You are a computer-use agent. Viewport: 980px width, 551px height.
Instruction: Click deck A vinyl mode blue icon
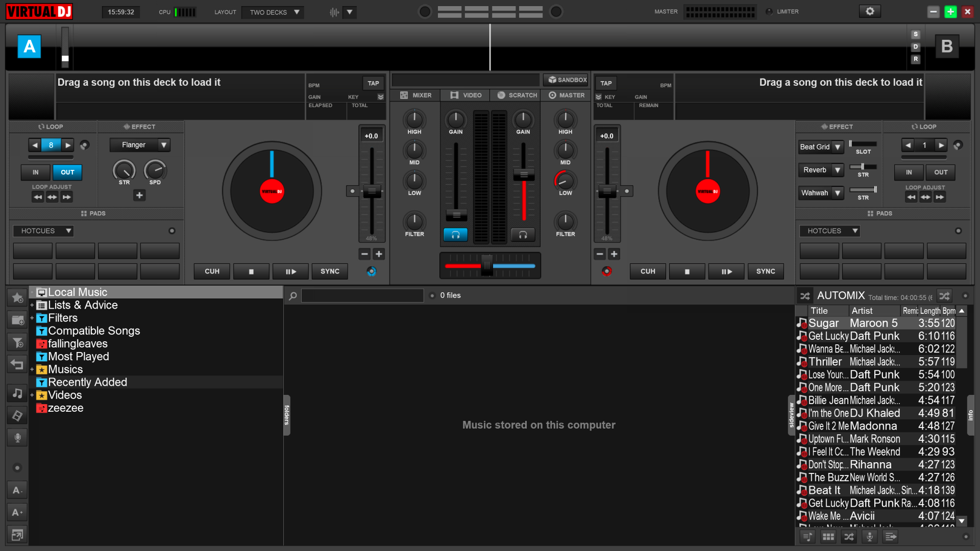click(372, 271)
